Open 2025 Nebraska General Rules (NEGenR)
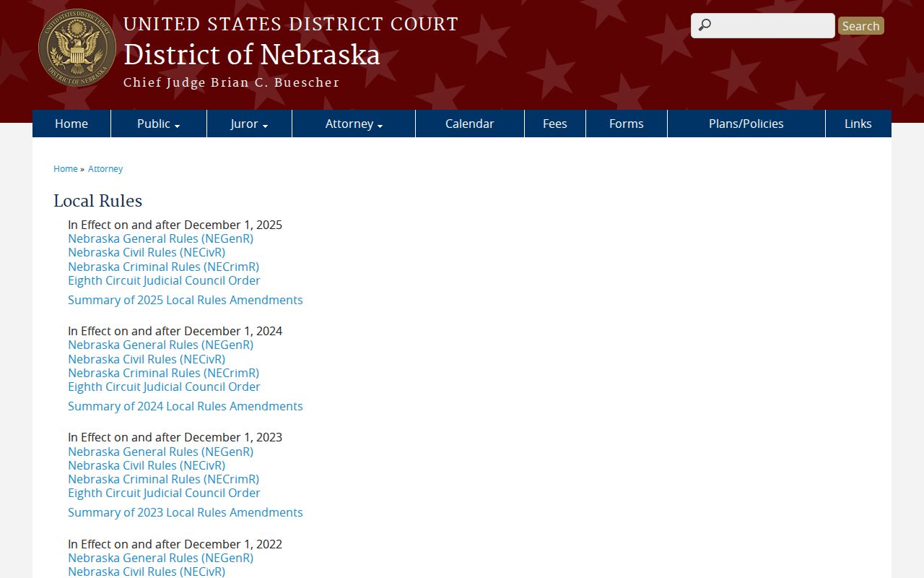The height and width of the screenshot is (578, 924). click(160, 238)
